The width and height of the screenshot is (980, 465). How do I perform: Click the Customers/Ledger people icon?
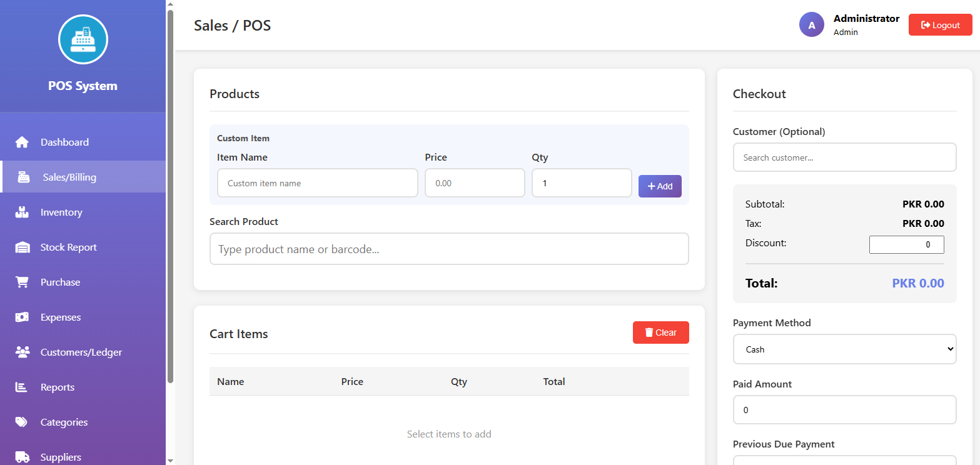[22, 352]
